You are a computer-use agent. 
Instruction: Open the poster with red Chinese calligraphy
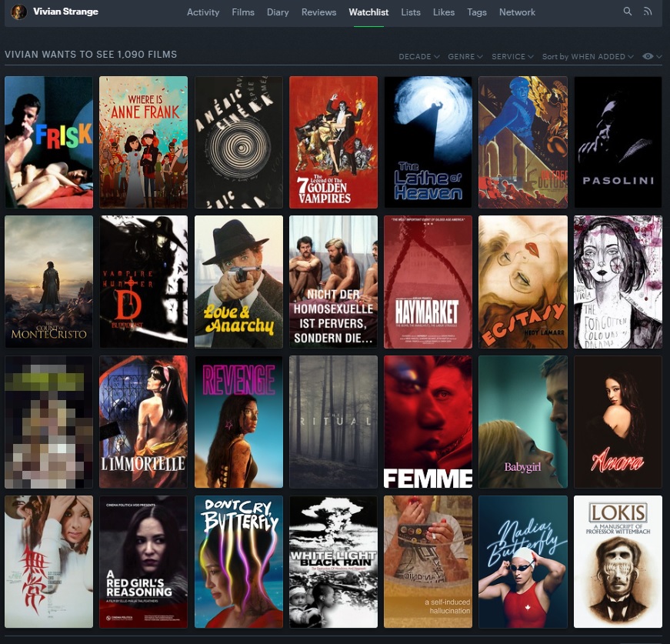[48, 562]
